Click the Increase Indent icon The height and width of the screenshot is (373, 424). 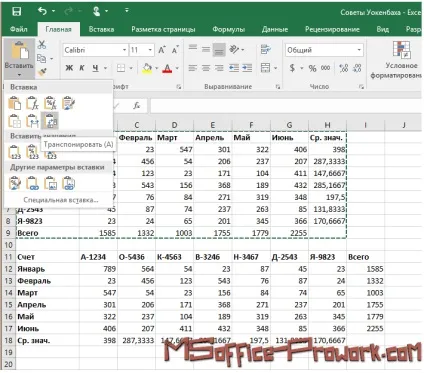point(247,68)
